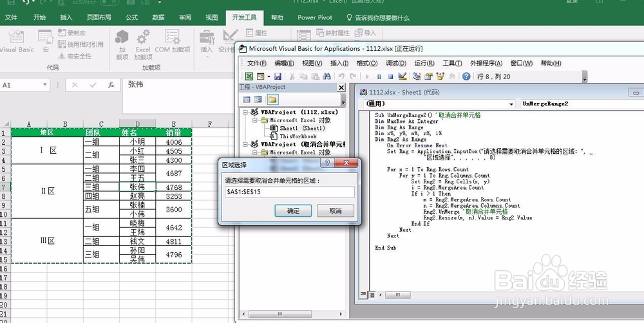Screen dimensions: 644x323
Task: Switch to Excel 开始 ribbon tab
Action: 40,17
